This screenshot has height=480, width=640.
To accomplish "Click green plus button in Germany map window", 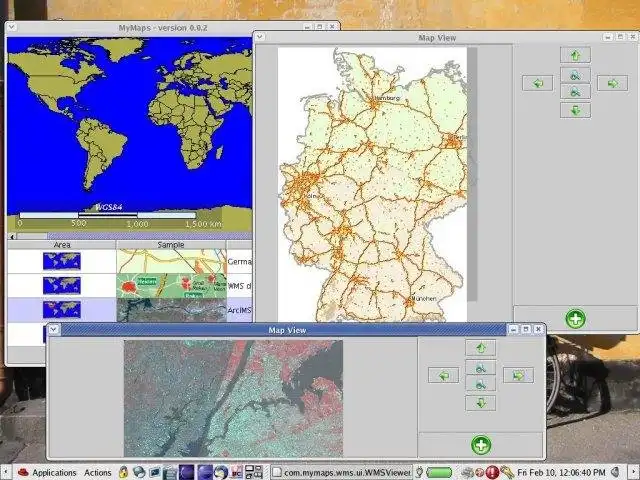I will click(575, 319).
